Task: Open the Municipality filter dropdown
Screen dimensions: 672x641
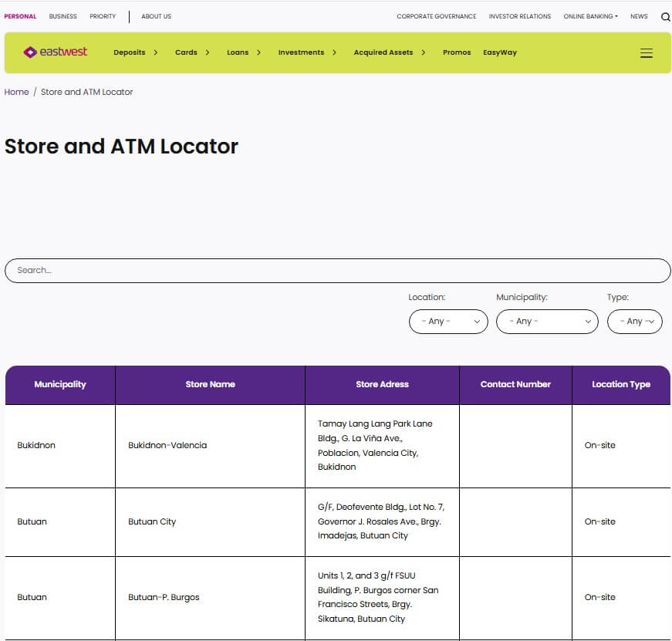Action: tap(546, 321)
